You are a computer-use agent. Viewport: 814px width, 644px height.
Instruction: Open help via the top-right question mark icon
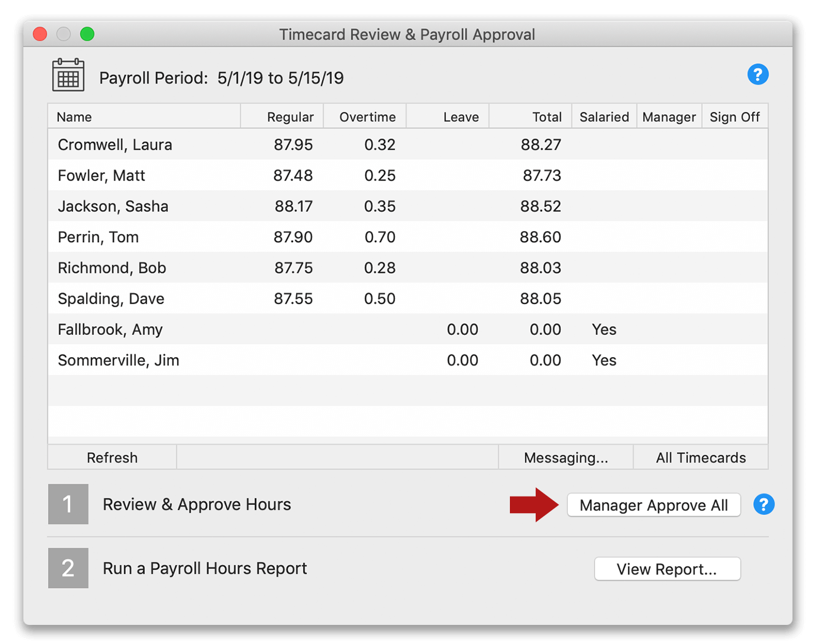[758, 74]
